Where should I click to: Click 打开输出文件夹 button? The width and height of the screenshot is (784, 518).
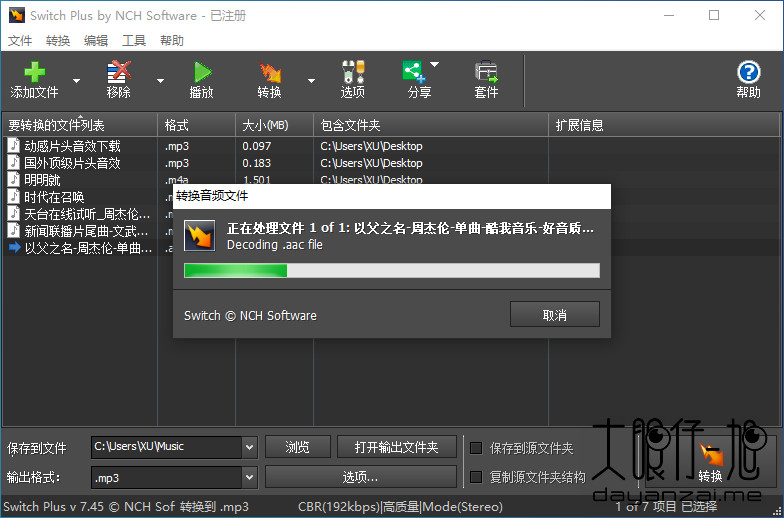point(396,446)
